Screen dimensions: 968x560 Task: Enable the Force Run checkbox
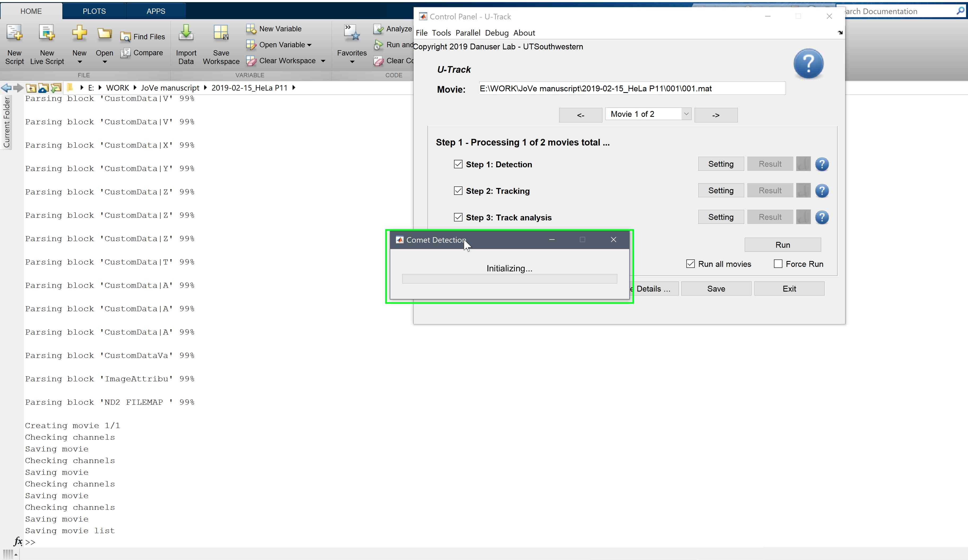point(778,264)
